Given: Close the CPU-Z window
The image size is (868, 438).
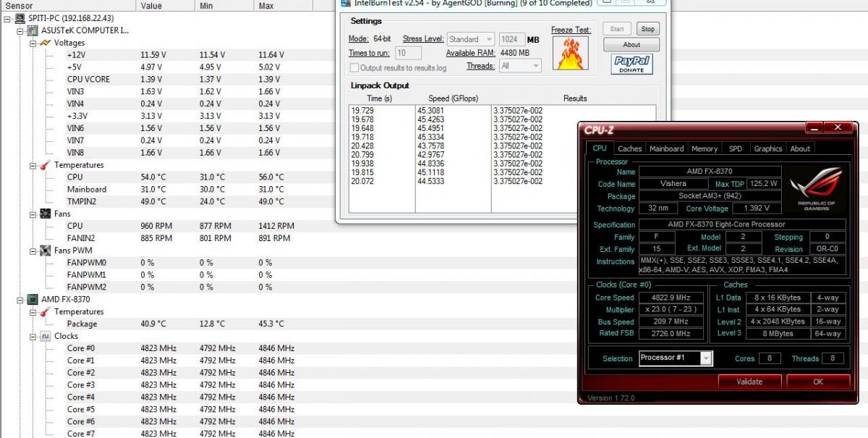Looking at the screenshot, I should click(x=838, y=128).
